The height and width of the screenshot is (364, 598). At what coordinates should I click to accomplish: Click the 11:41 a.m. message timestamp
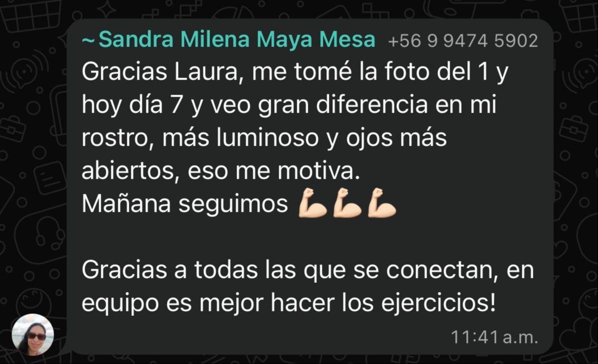click(x=494, y=337)
